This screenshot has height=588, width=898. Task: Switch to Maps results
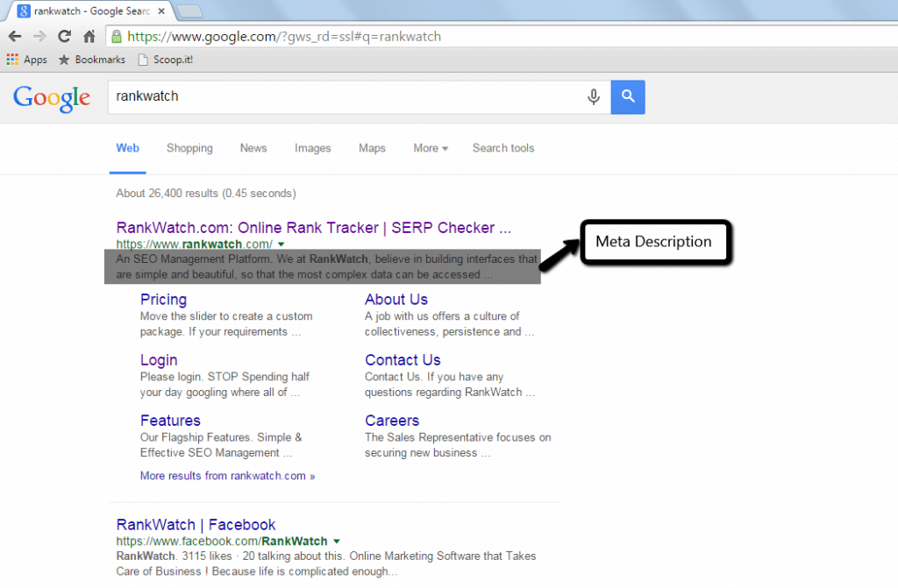click(372, 148)
